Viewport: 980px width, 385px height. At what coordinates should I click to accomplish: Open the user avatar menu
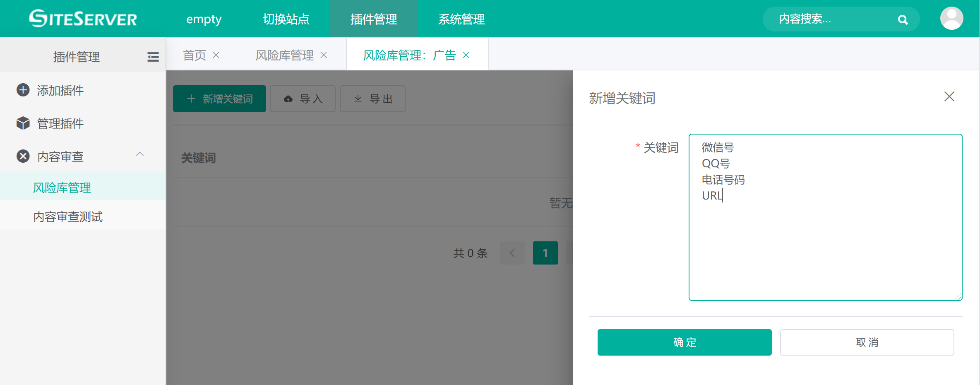(x=951, y=19)
